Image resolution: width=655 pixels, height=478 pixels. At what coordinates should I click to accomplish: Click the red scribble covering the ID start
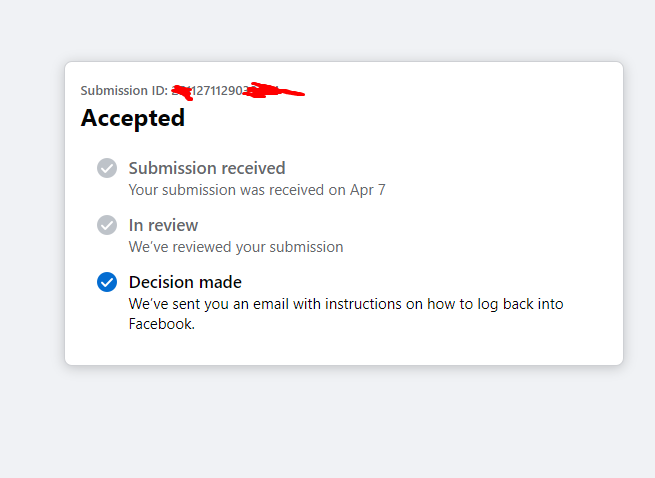(x=183, y=92)
